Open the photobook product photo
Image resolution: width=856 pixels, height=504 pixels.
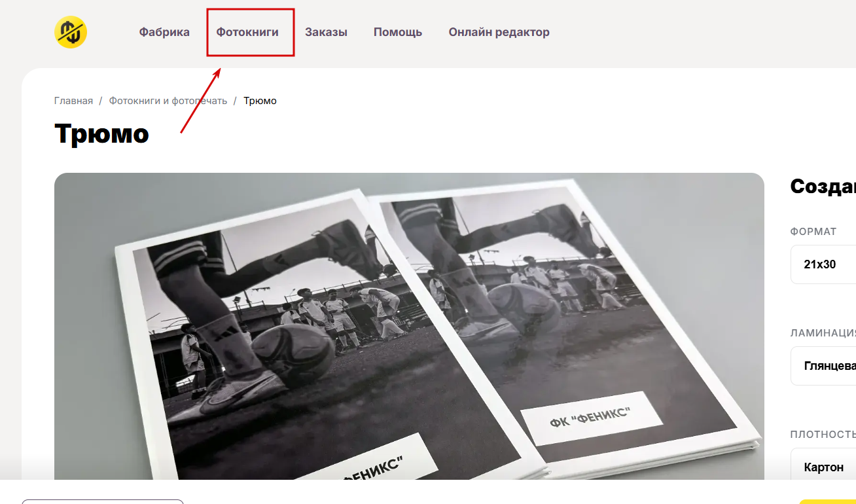pos(409,326)
